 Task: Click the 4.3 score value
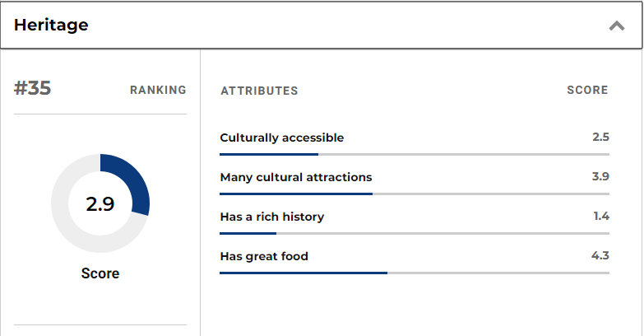(x=600, y=255)
